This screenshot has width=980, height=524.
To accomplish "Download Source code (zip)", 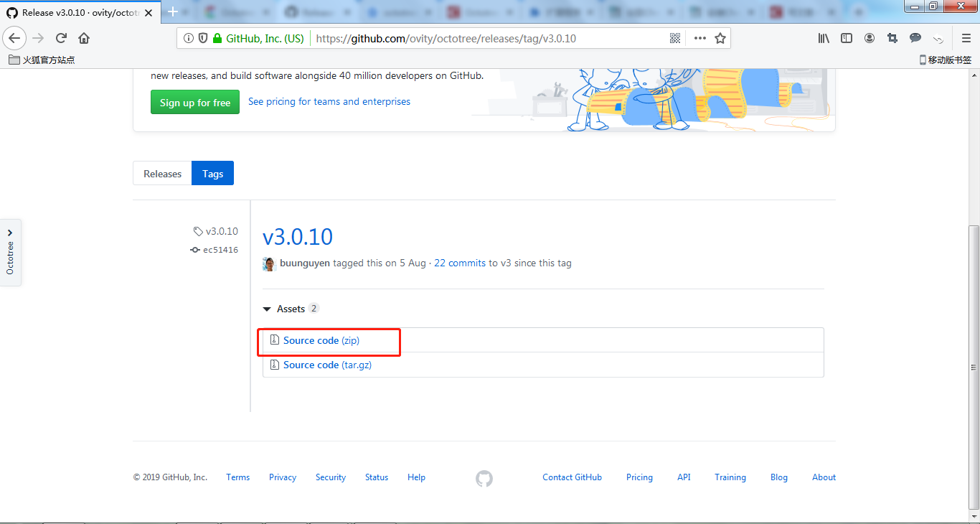I will coord(321,340).
